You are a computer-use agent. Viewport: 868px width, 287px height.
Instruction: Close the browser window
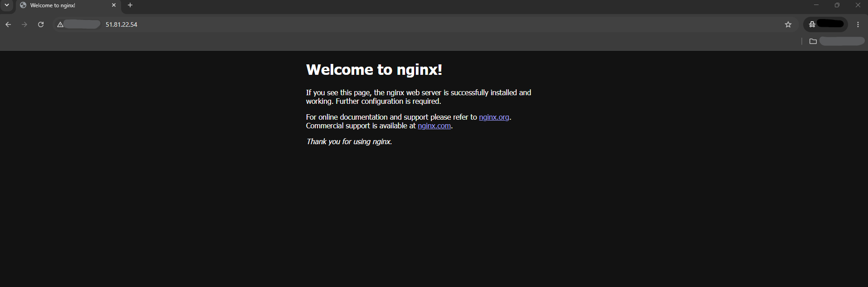(858, 5)
